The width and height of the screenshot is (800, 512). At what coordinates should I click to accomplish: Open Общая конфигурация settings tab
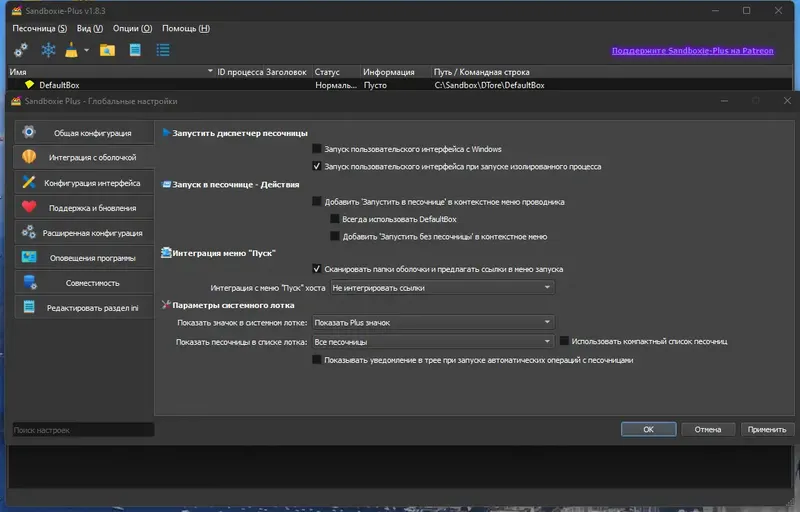84,133
